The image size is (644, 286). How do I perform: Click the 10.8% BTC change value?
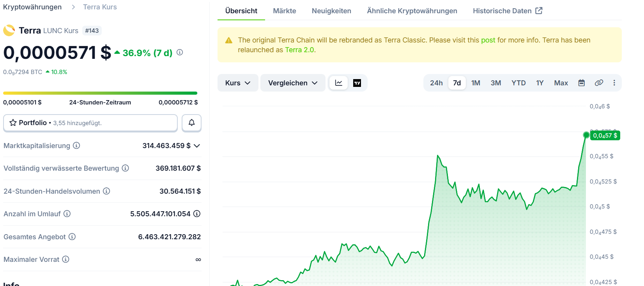click(x=59, y=72)
